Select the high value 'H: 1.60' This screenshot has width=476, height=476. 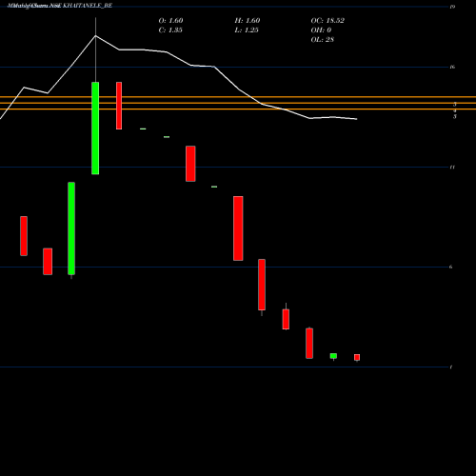tap(248, 21)
